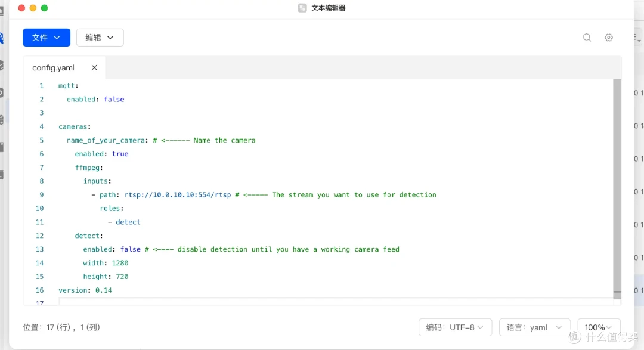Viewport: 644px width, 350px height.
Task: Click the yellow minimize window button
Action: 33,8
